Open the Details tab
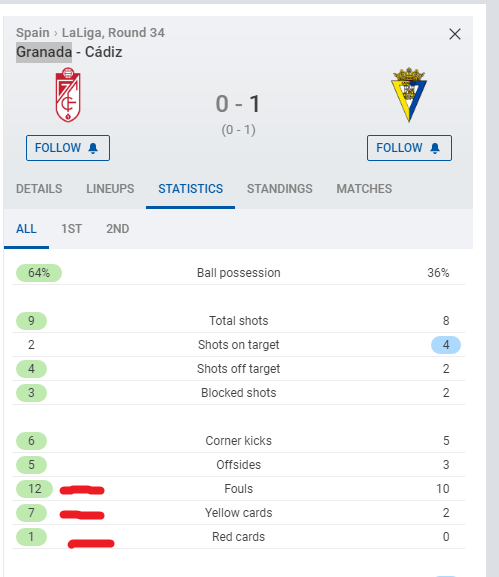Screen dimensions: 499x577 (39, 189)
